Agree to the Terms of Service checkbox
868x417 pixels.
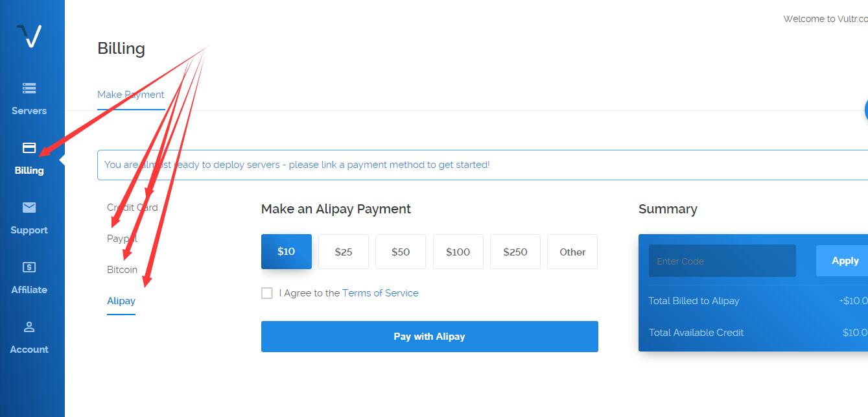pyautogui.click(x=267, y=293)
